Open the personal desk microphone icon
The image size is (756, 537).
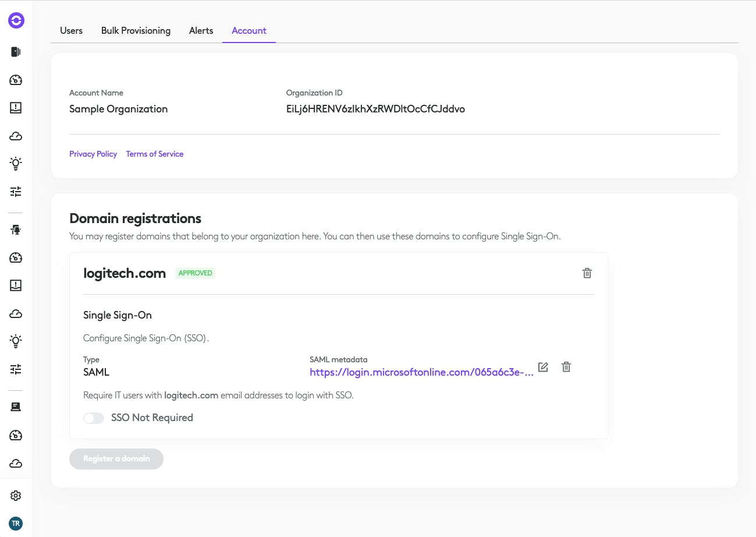(16, 230)
